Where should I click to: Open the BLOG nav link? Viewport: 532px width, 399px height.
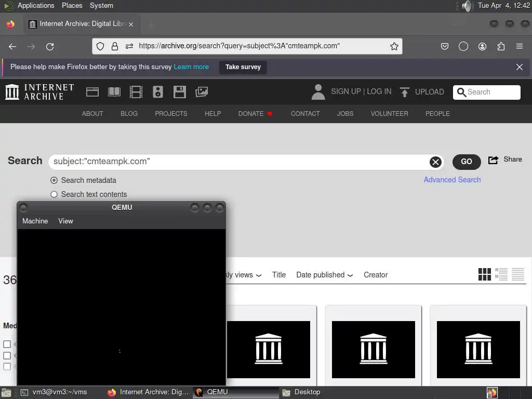click(129, 114)
